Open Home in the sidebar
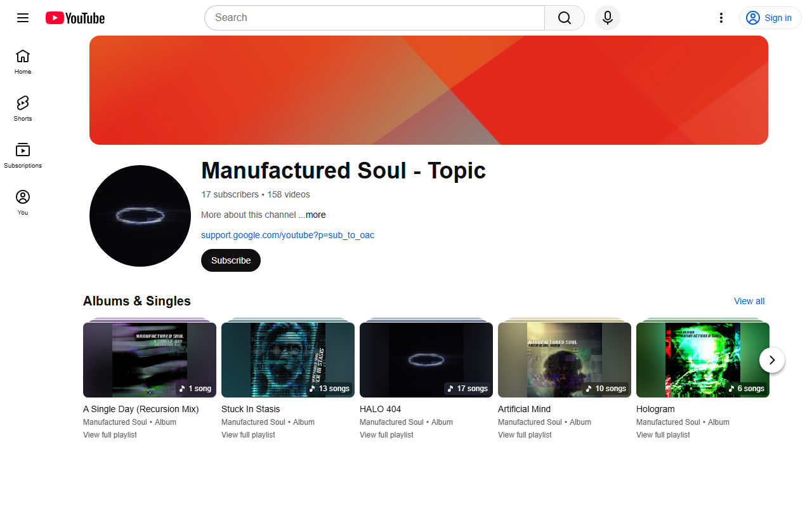This screenshot has width=812, height=508. point(23,62)
